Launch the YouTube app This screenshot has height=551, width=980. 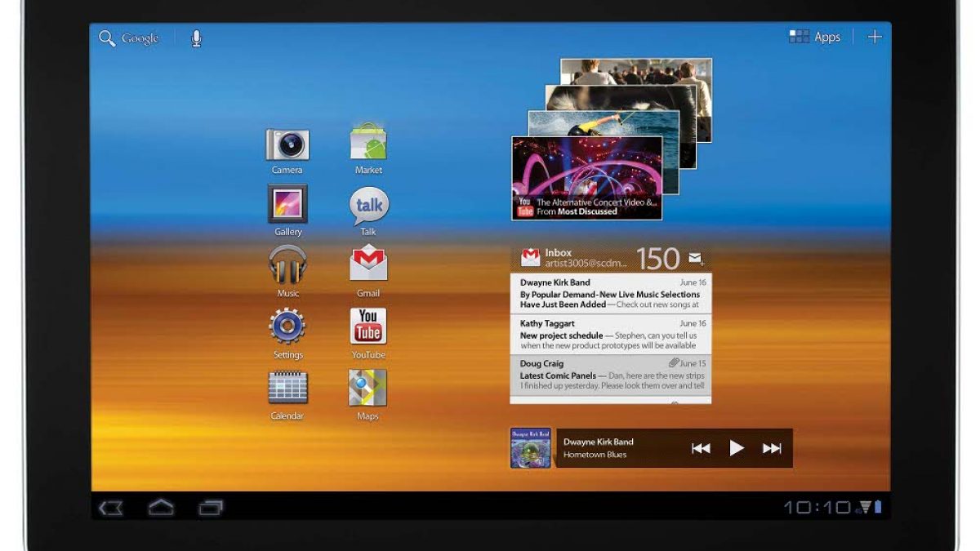point(368,327)
